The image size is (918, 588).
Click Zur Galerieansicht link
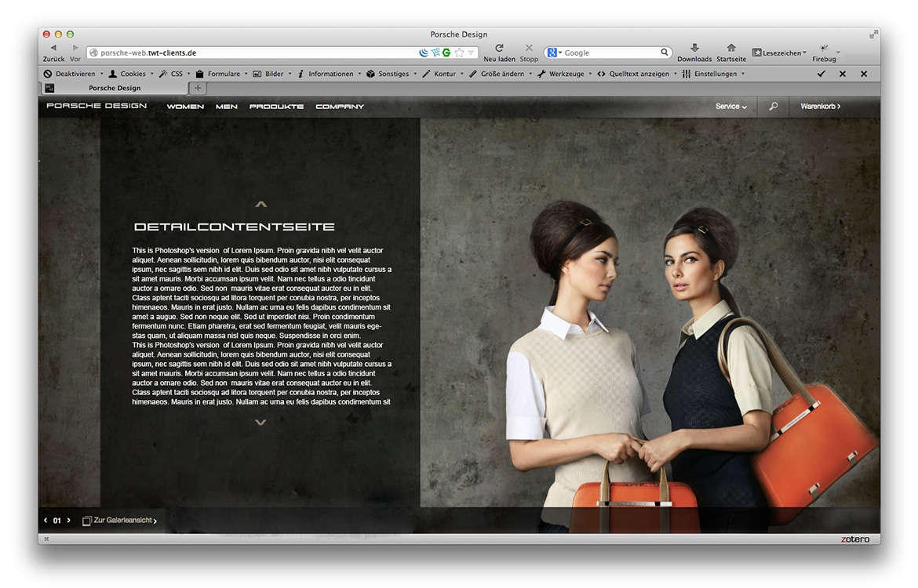122,521
